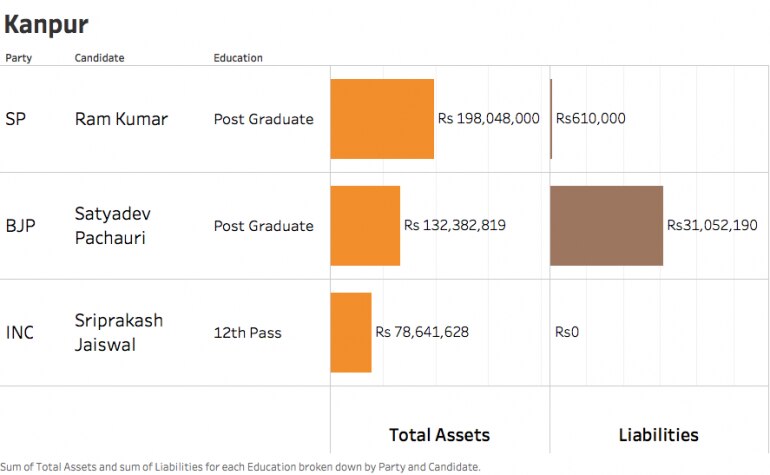Click Ram Kumar's orange Total Assets bar
The width and height of the screenshot is (770, 475).
point(382,119)
